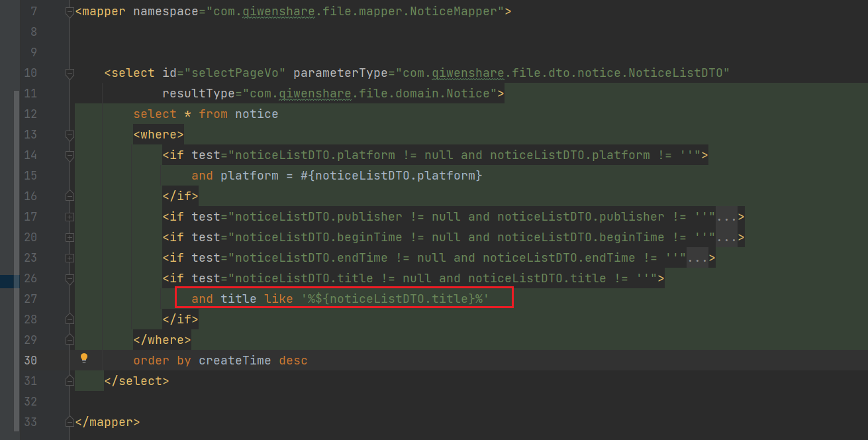This screenshot has height=440, width=868.
Task: Click the beginTime test condition text
Action: tap(471, 237)
